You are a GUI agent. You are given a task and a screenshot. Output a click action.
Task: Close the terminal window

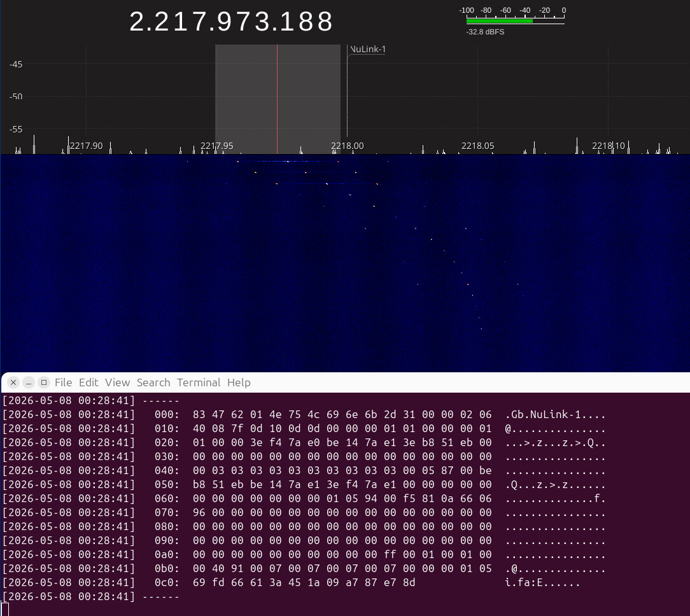[x=13, y=382]
